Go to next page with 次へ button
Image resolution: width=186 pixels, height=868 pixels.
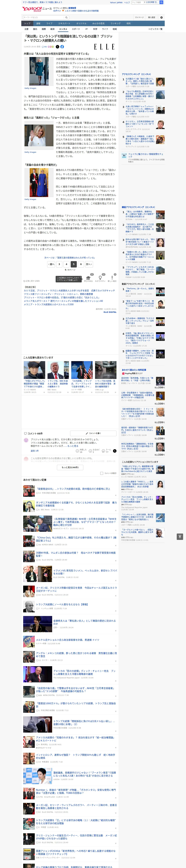coord(89,264)
